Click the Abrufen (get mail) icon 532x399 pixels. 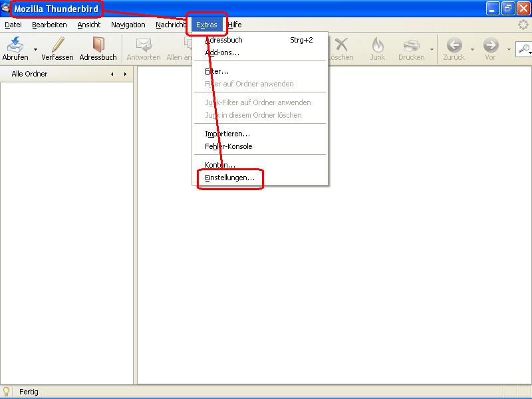[15, 45]
